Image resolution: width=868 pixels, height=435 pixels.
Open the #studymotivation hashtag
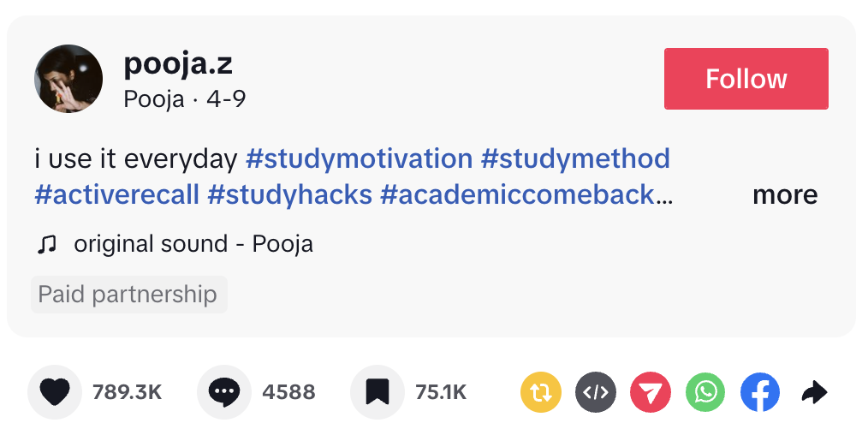coord(359,158)
